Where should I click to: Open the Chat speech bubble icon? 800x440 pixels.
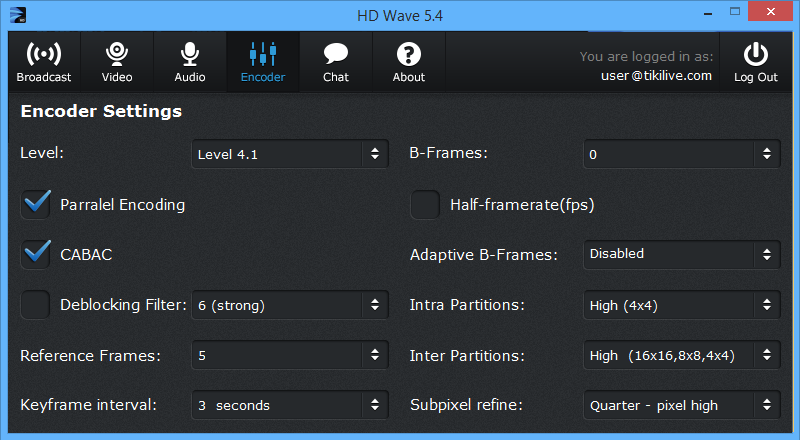[336, 54]
